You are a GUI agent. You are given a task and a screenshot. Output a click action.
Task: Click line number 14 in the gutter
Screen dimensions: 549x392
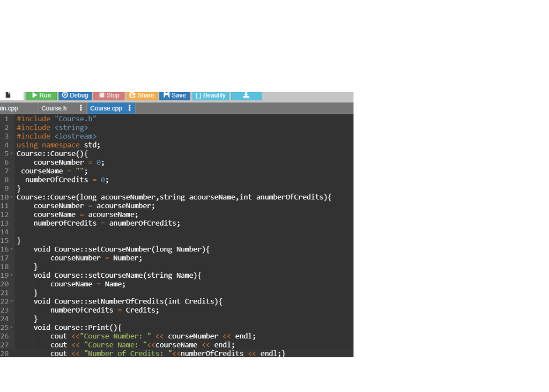click(4, 232)
